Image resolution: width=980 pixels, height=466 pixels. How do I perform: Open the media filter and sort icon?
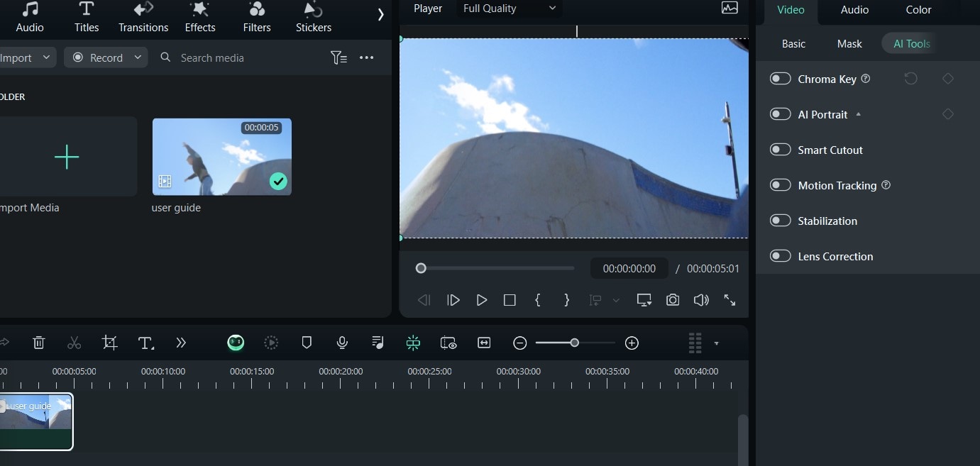[x=338, y=57]
